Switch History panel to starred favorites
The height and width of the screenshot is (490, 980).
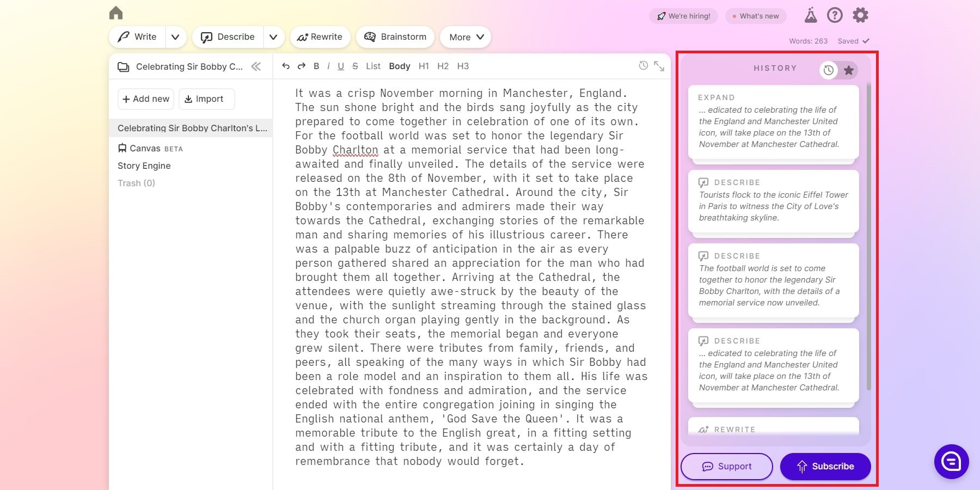click(849, 70)
